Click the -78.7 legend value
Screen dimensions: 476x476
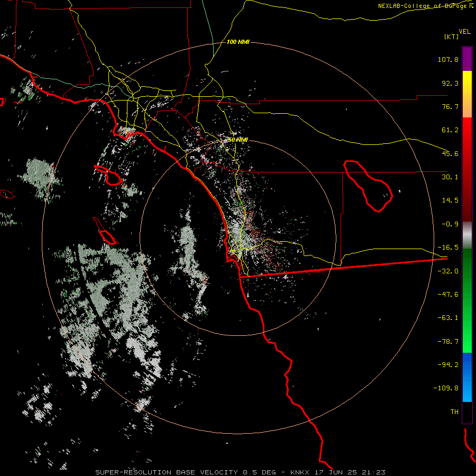pyautogui.click(x=448, y=342)
